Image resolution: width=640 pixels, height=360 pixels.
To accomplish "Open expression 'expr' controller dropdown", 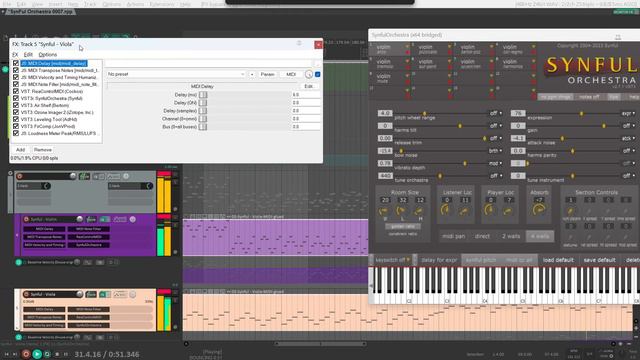I will [628, 113].
